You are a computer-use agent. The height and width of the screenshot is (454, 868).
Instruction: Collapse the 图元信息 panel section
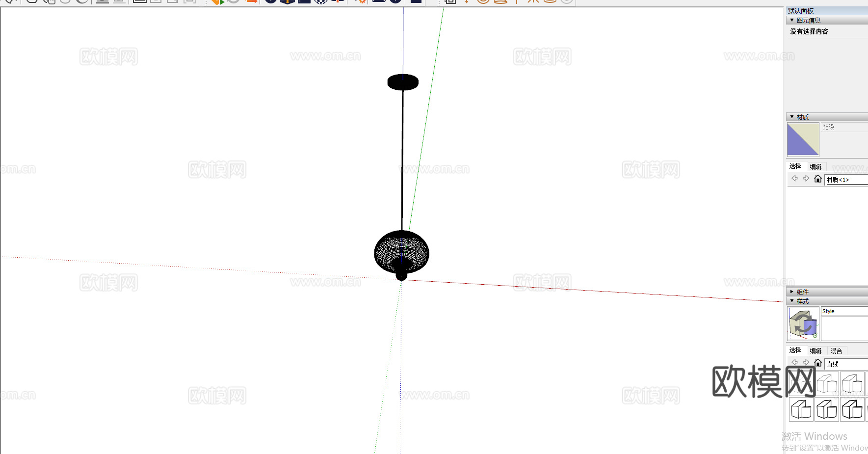(x=792, y=20)
